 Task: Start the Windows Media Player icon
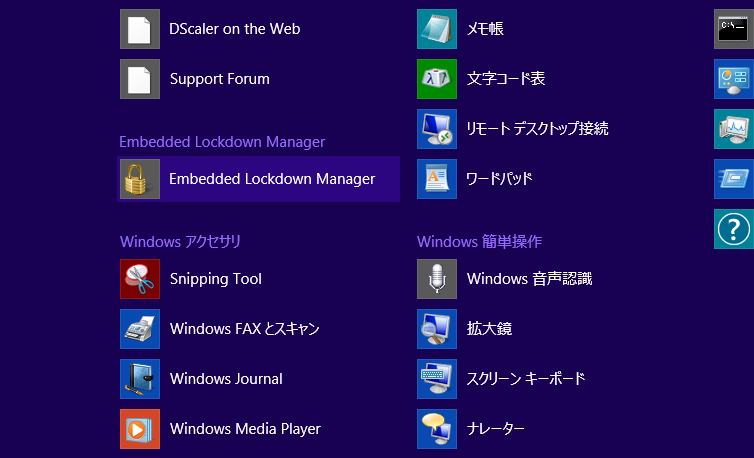point(140,429)
